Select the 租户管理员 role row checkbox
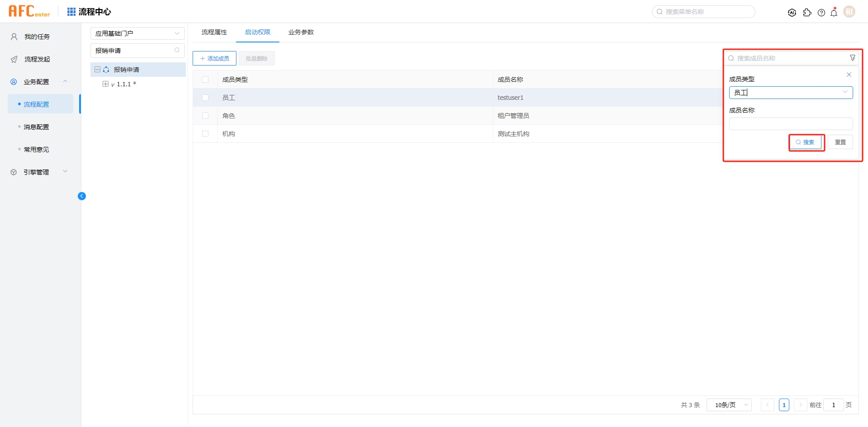Image resolution: width=868 pixels, height=427 pixels. [205, 116]
